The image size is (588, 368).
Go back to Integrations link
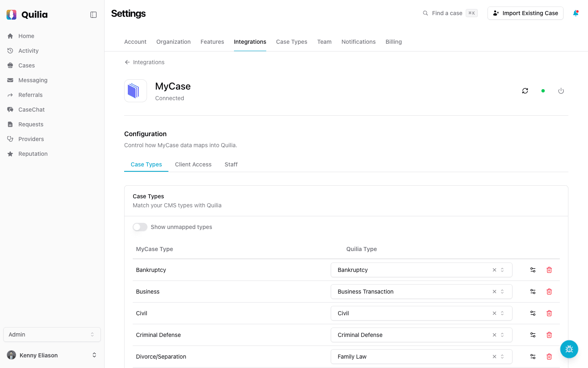[145, 62]
